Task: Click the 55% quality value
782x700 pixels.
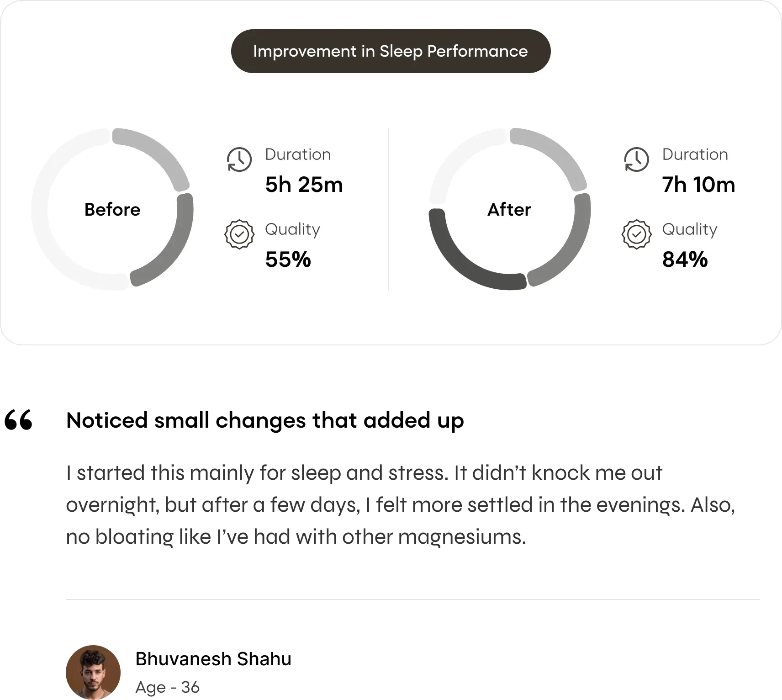Action: coord(288,260)
